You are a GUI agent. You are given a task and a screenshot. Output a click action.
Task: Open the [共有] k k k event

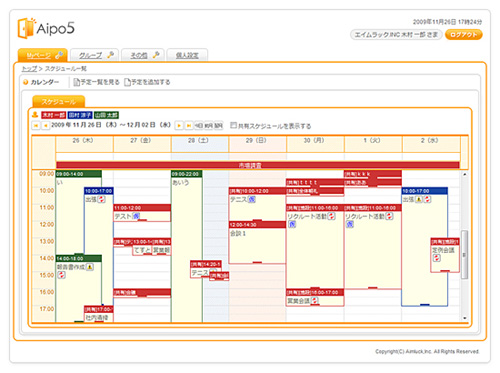(x=373, y=174)
